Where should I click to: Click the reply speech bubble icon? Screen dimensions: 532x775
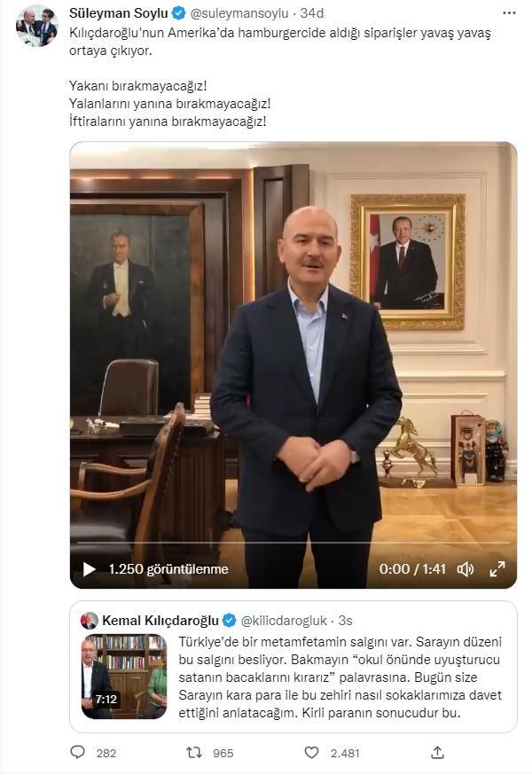[x=78, y=752]
